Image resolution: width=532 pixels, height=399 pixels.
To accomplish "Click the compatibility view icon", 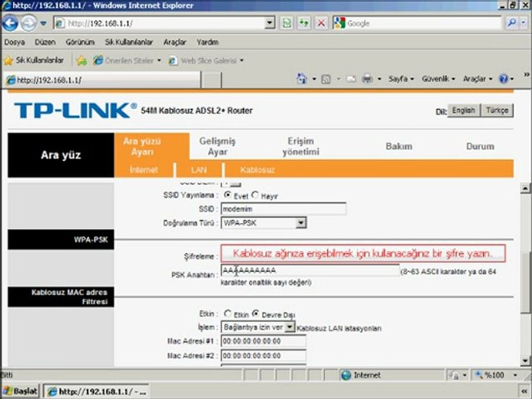I will coord(287,23).
